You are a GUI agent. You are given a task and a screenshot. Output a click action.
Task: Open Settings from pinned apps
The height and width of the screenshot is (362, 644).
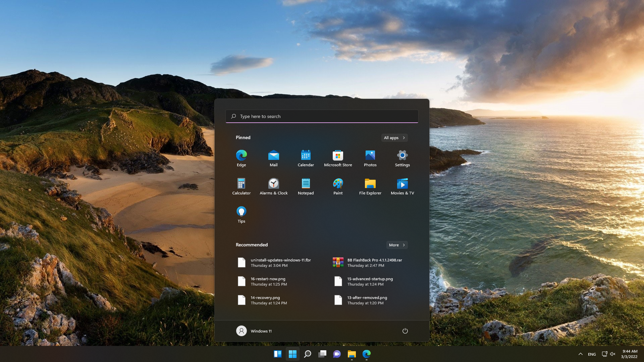[x=402, y=158]
